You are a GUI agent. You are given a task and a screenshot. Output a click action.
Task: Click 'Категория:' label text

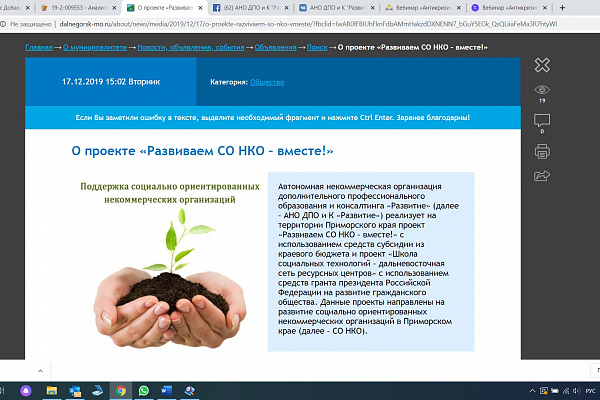[229, 82]
